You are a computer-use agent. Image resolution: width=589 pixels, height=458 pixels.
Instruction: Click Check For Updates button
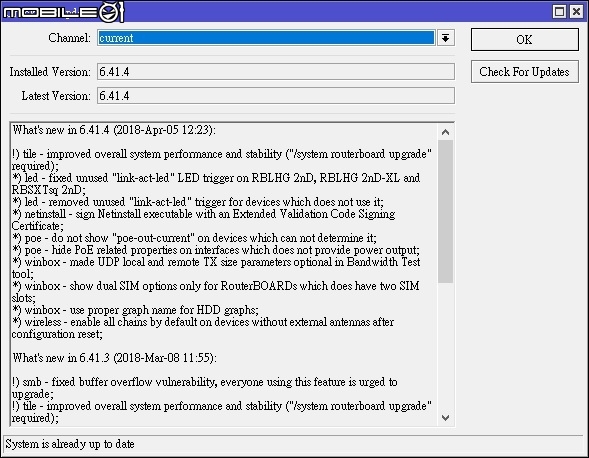pyautogui.click(x=525, y=71)
